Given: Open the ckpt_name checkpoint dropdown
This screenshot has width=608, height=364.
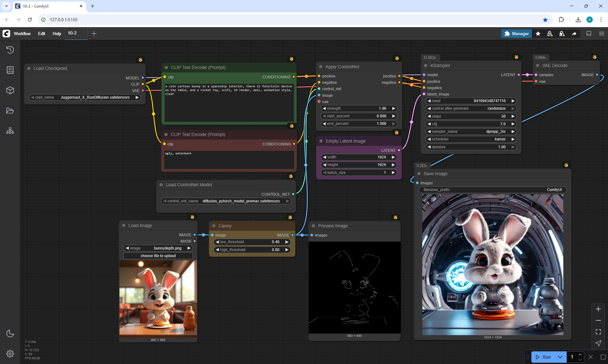Looking at the screenshot, I should click(85, 97).
